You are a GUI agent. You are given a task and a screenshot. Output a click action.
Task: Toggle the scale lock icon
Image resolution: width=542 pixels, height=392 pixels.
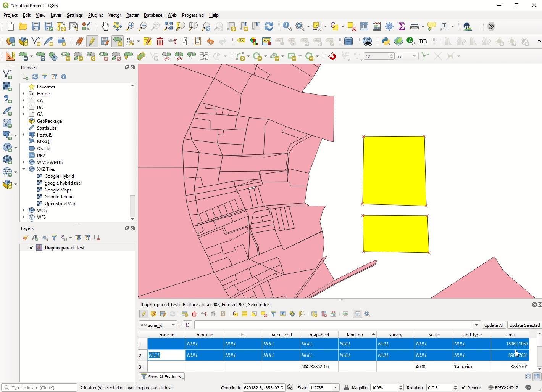346,387
